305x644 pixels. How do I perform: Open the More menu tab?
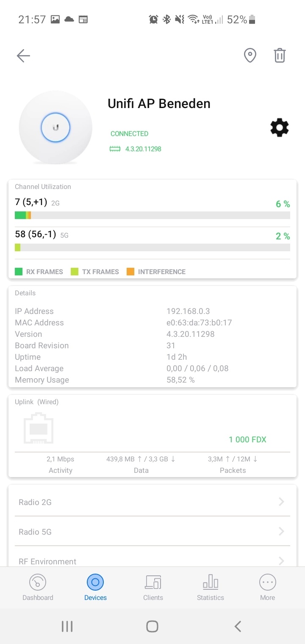pos(267,587)
